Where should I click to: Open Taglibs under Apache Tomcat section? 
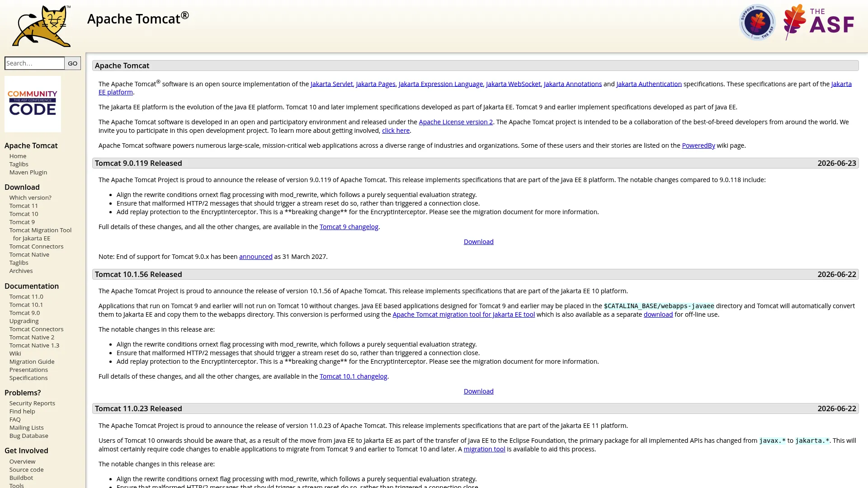point(19,164)
